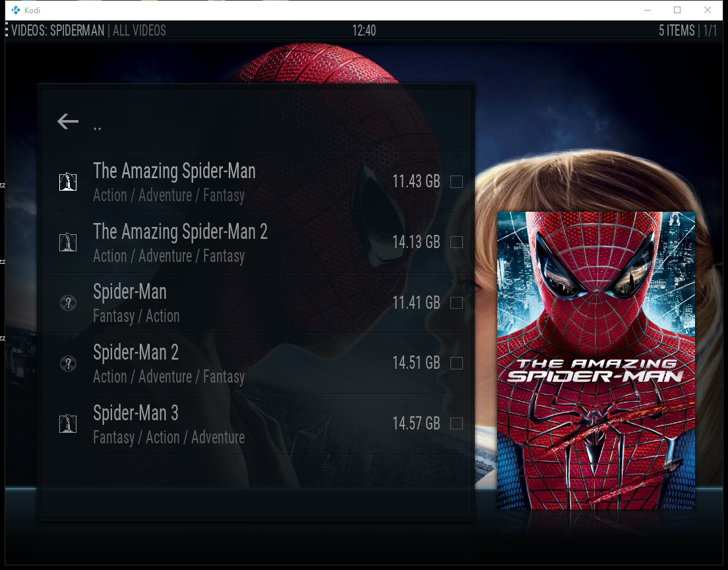The height and width of the screenshot is (570, 728).
Task: Click The Amazing Spider-Man movie icon
Action: (68, 181)
